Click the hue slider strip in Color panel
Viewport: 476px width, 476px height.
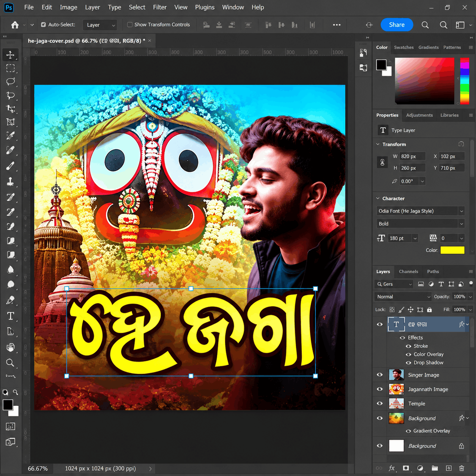click(465, 81)
